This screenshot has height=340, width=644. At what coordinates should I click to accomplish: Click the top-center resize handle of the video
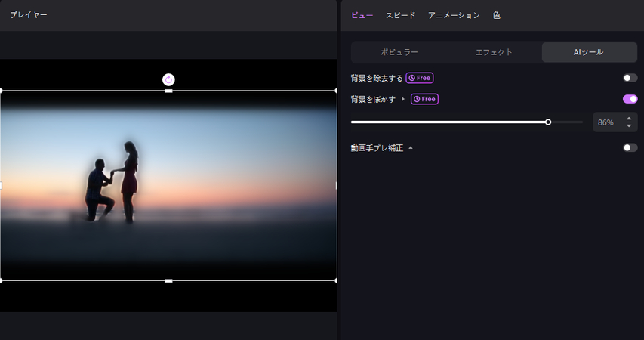(168, 91)
